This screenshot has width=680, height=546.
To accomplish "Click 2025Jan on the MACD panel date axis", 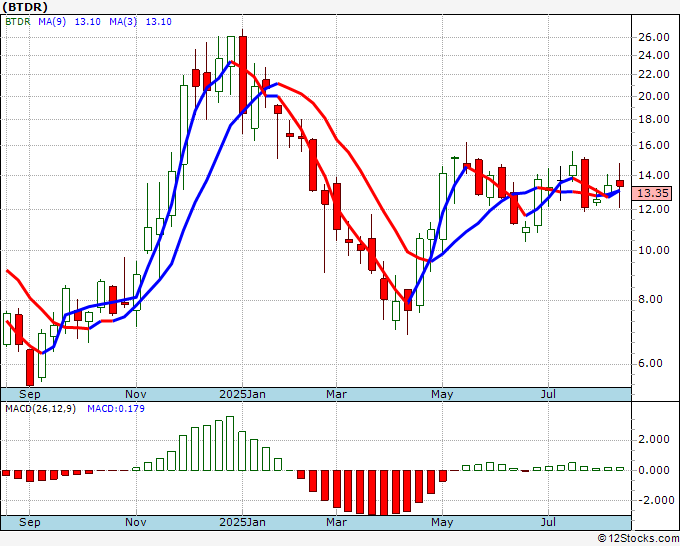I will (x=242, y=522).
